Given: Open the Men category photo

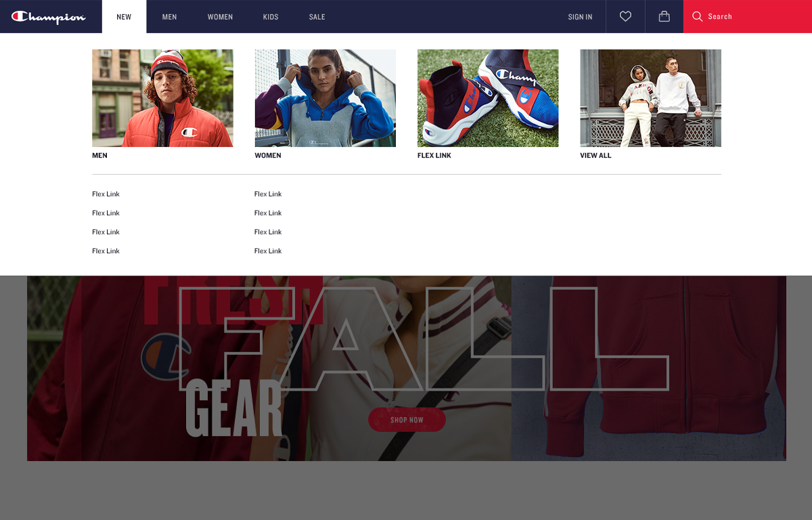Looking at the screenshot, I should point(162,98).
